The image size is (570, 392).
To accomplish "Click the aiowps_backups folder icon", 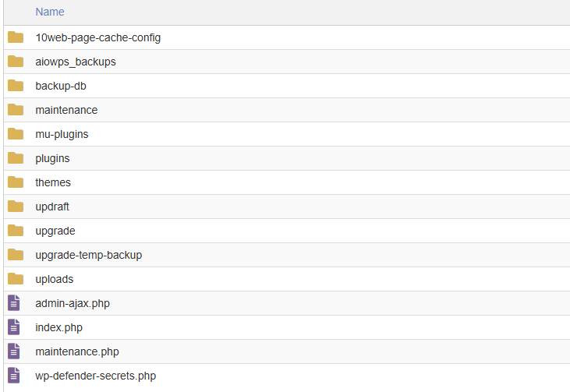I will click(x=16, y=62).
